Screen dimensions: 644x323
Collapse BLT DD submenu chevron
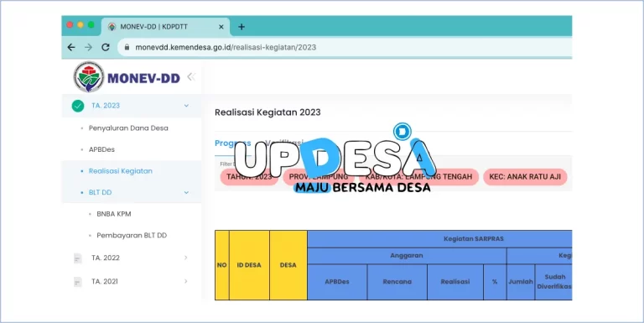[x=186, y=192]
